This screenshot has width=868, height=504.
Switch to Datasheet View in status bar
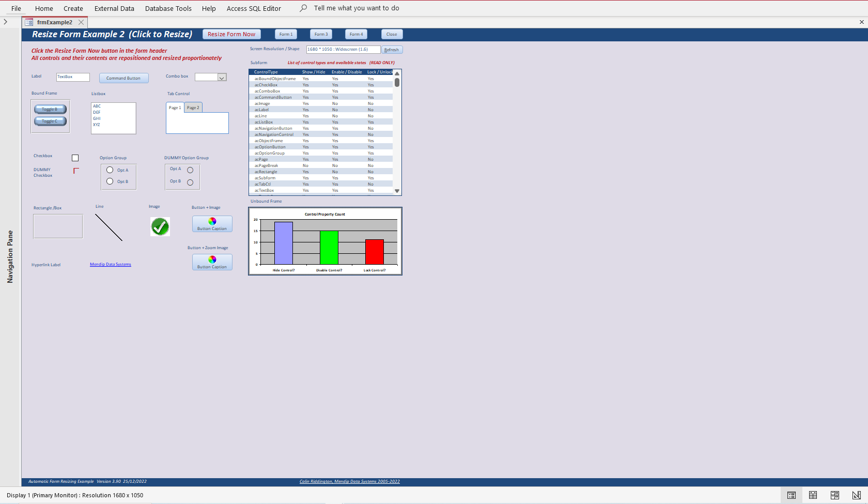tap(813, 495)
